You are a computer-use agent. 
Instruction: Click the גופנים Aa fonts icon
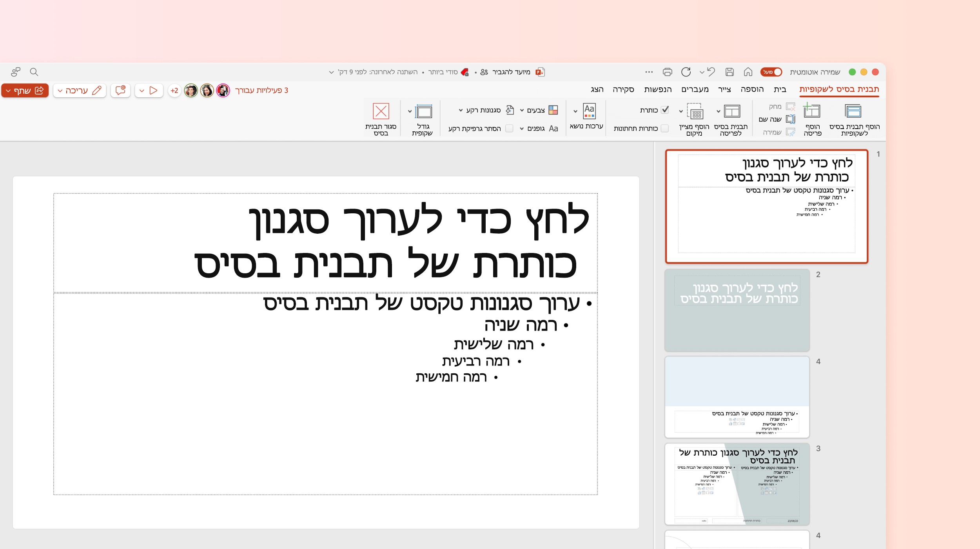[x=554, y=129]
